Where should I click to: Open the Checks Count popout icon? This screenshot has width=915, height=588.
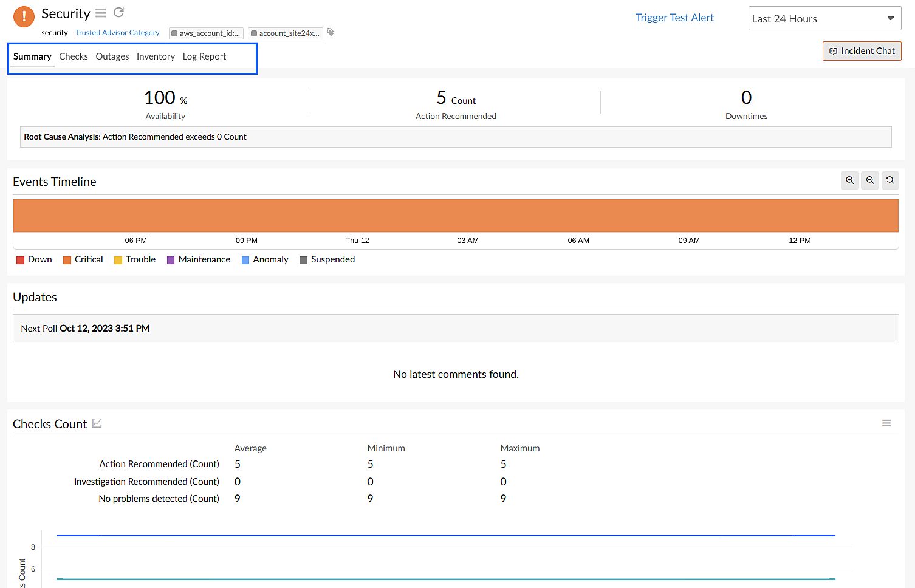click(x=97, y=423)
